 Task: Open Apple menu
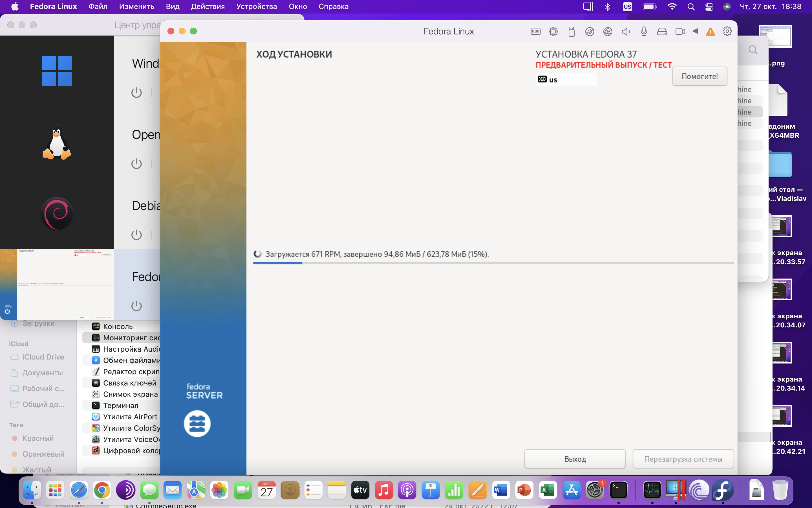(x=15, y=6)
